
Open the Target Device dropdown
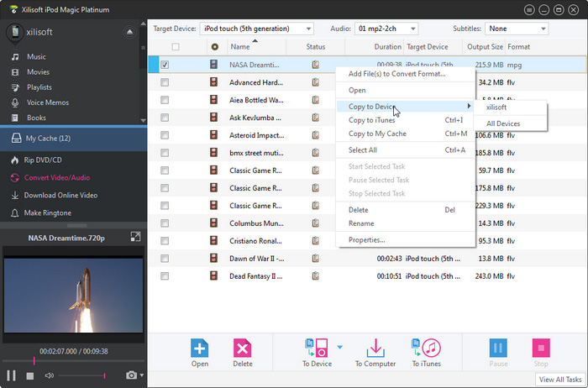tap(256, 29)
